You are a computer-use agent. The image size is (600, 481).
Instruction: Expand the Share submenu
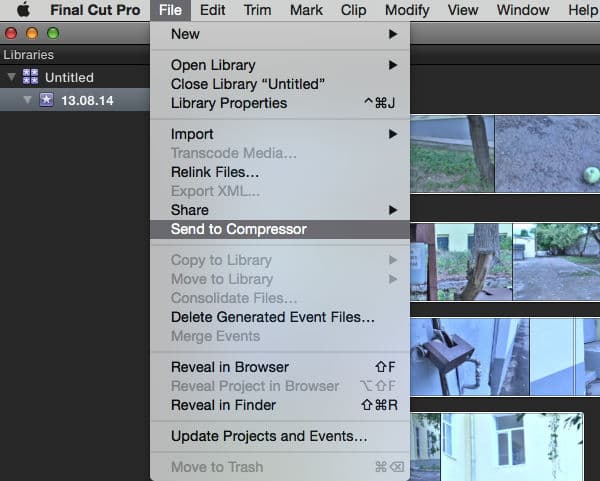coord(280,210)
